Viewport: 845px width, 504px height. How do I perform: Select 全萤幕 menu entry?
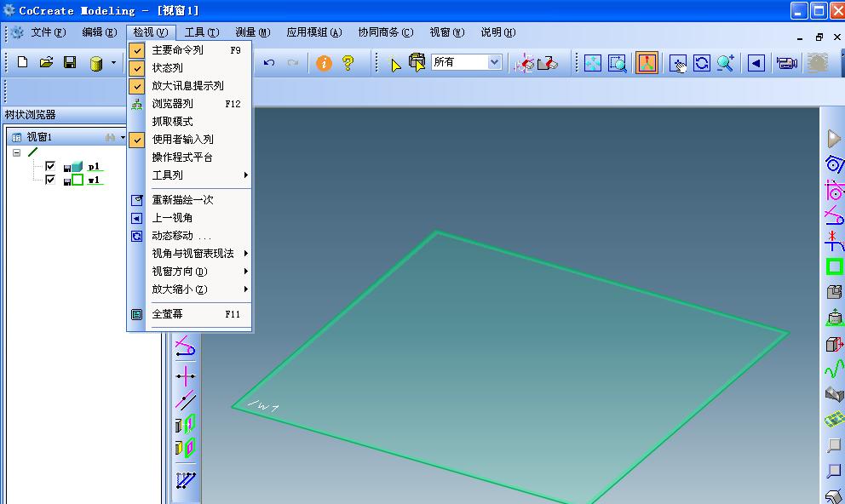point(190,314)
